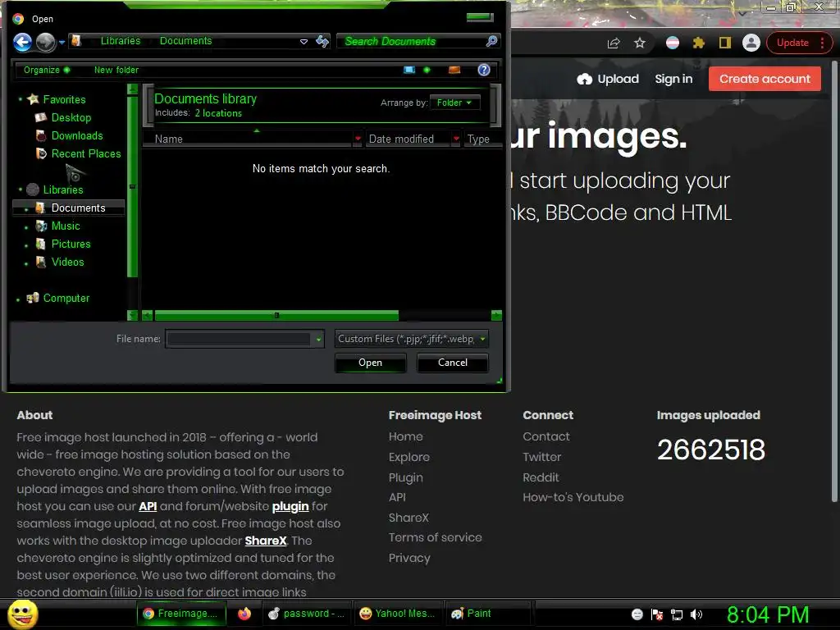
Task: Click the Explore footer link
Action: [x=409, y=457]
